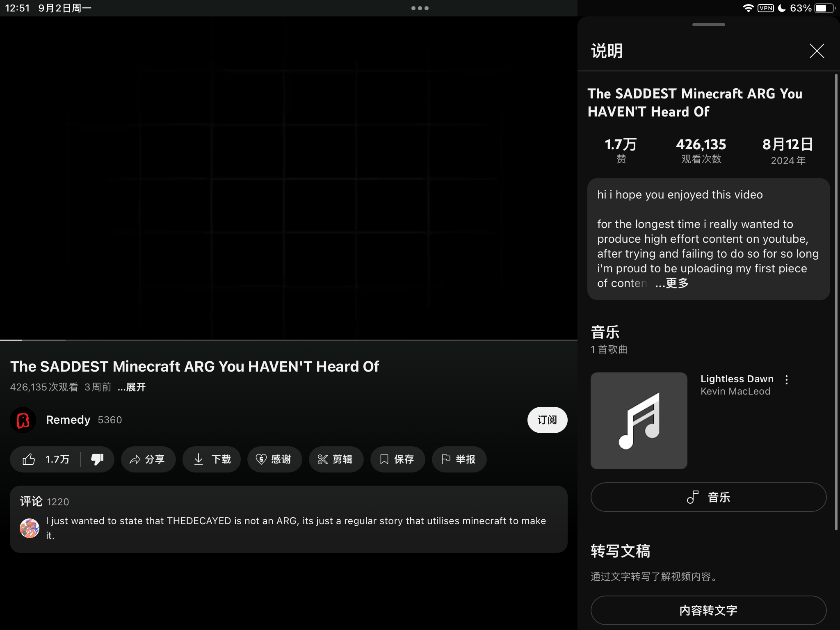Dislike the video with thumbs-down icon
Image resolution: width=840 pixels, height=630 pixels.
coord(97,459)
